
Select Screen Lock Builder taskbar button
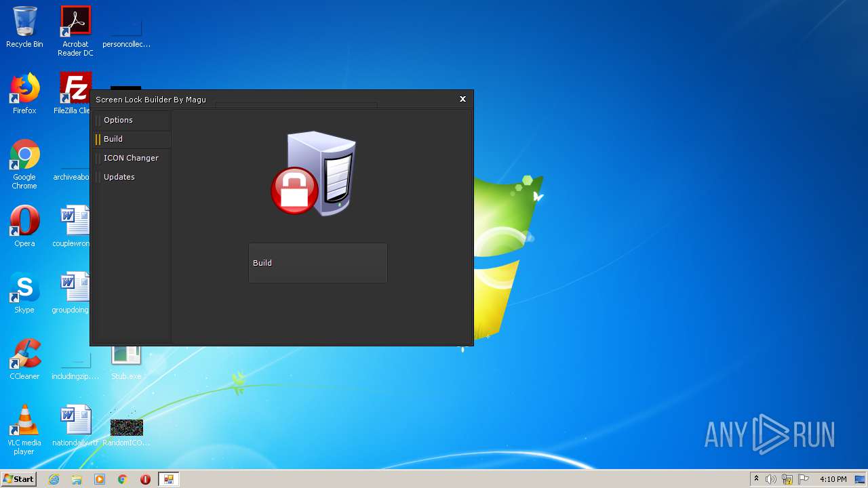pos(168,479)
